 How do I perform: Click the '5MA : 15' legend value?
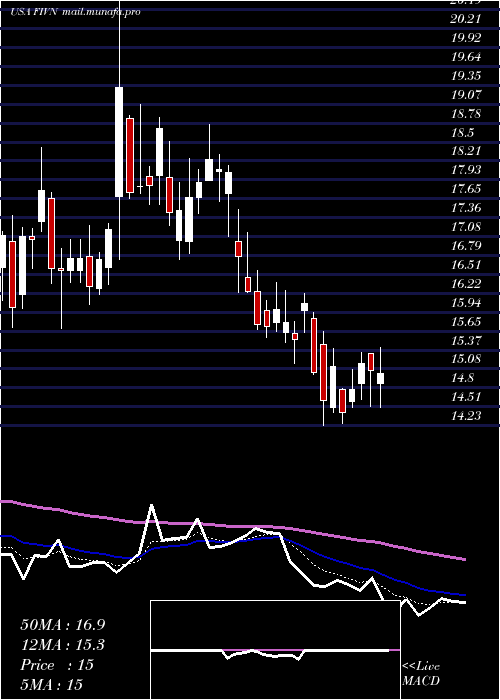(52, 685)
